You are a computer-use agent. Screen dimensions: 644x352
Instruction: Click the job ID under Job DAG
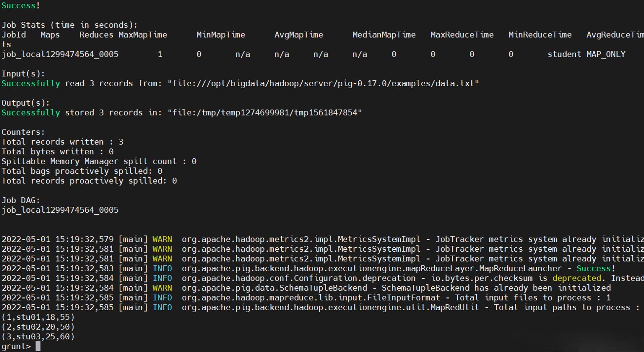60,210
